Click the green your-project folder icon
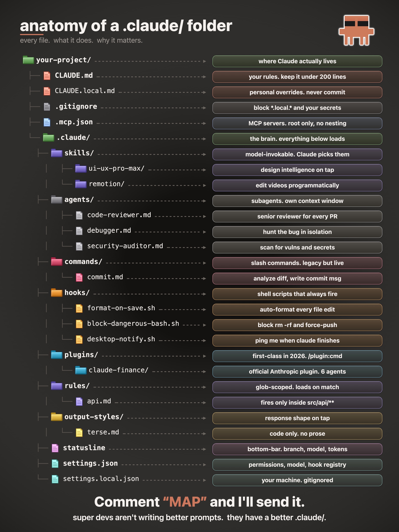This screenshot has height=532, width=399. (28, 60)
